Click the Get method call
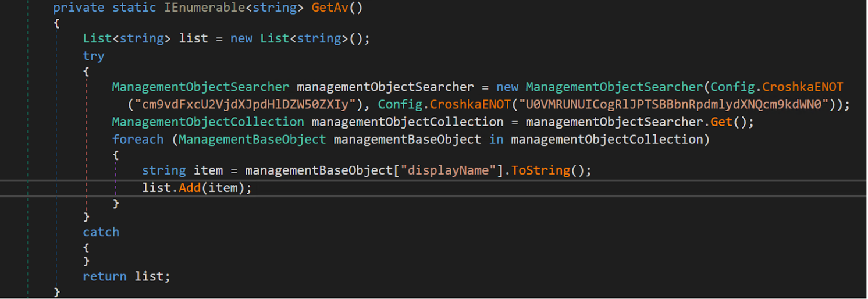This screenshot has width=868, height=299. click(x=721, y=122)
